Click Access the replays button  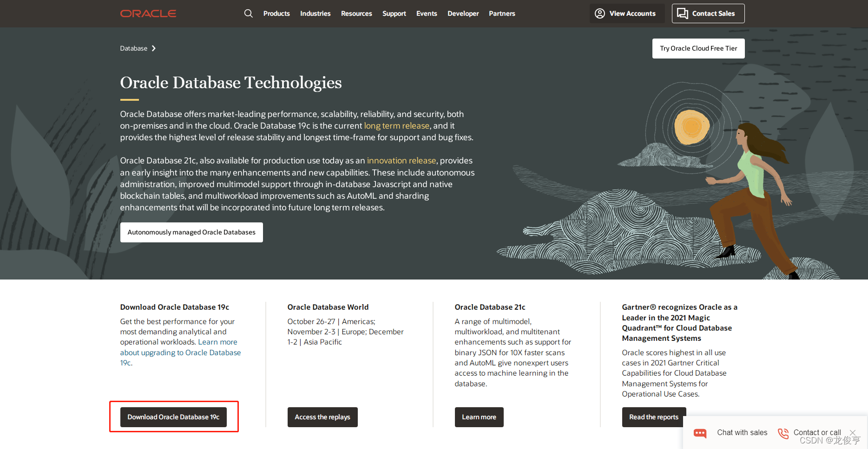pos(322,417)
